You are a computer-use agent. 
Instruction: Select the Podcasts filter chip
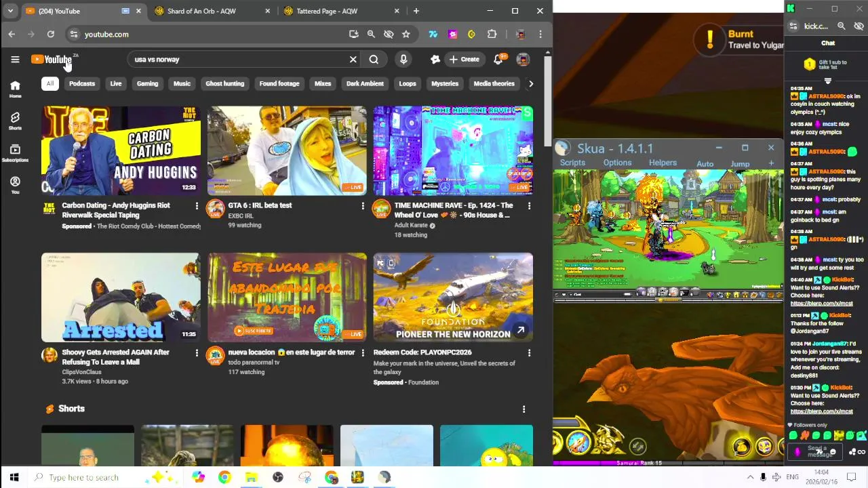click(82, 83)
